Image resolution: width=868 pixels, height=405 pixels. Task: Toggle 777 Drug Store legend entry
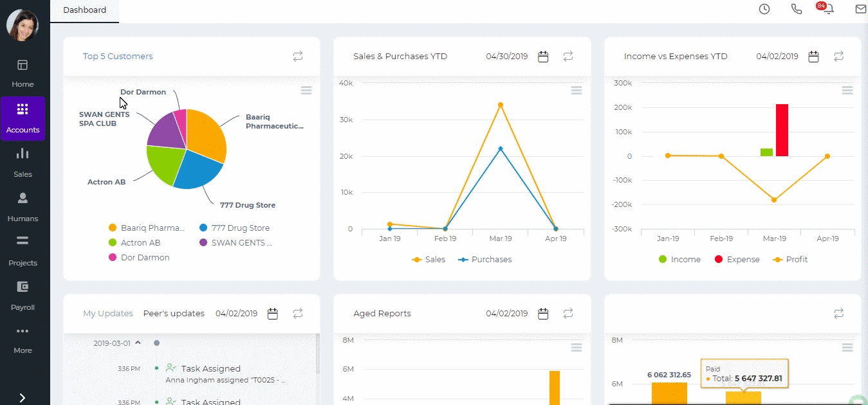pos(235,228)
